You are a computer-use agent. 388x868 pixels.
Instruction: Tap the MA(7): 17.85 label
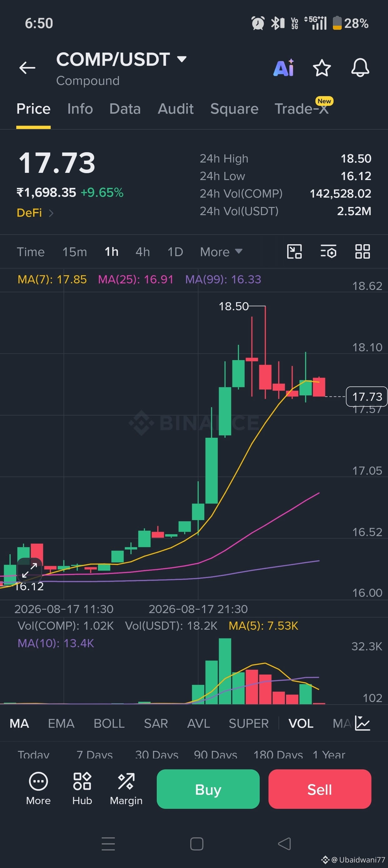[x=52, y=279]
